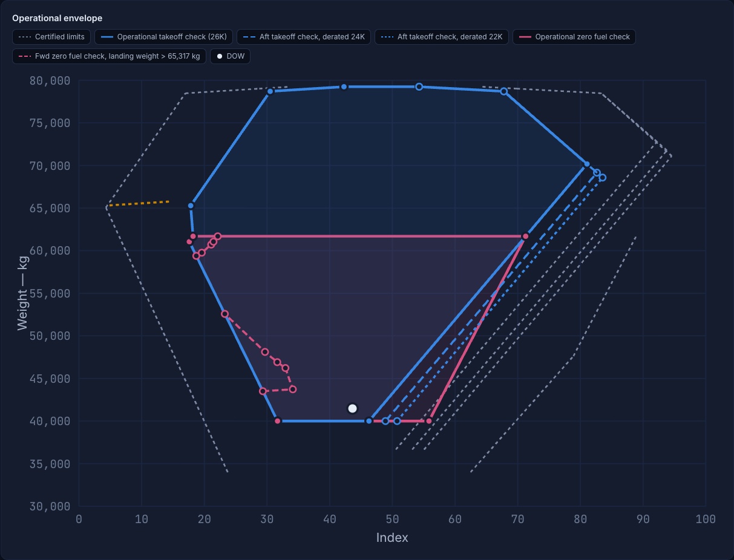
Task: Toggle the Certified limits legend item
Action: tap(51, 37)
